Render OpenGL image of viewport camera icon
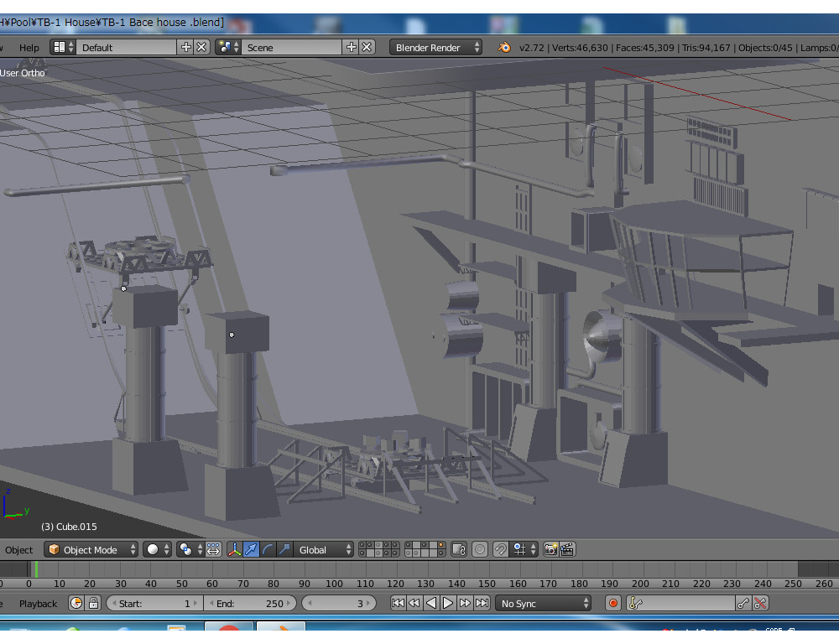The image size is (839, 644). [x=550, y=549]
